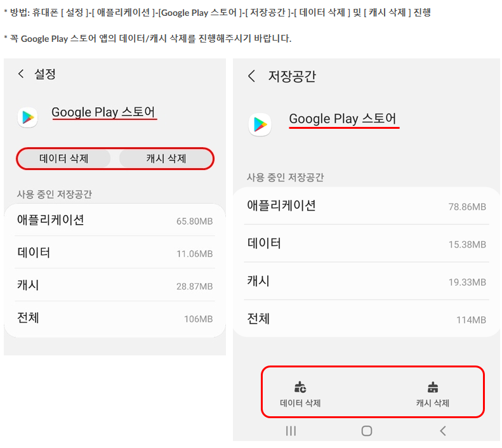Click Google Play 스토어 name on 설정 screen

pos(103,112)
